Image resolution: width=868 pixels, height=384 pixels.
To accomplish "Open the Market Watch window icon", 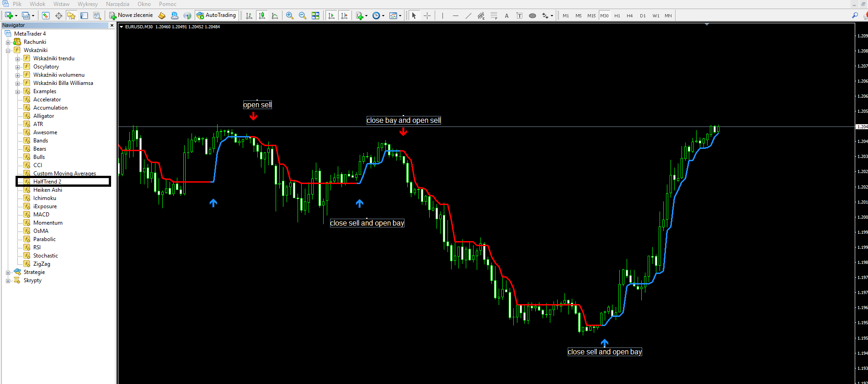I will point(46,16).
